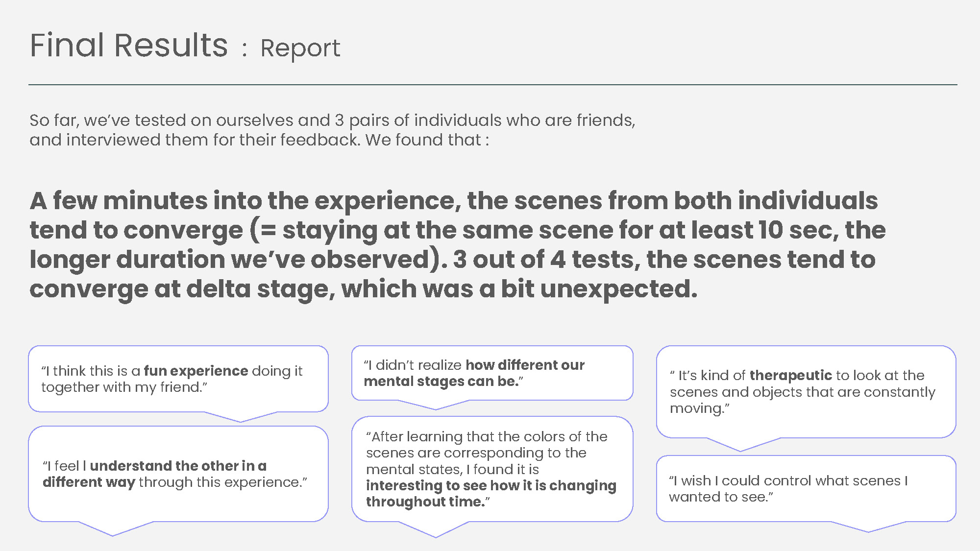Click the bold finding paragraph about scenes converging

[x=458, y=245]
